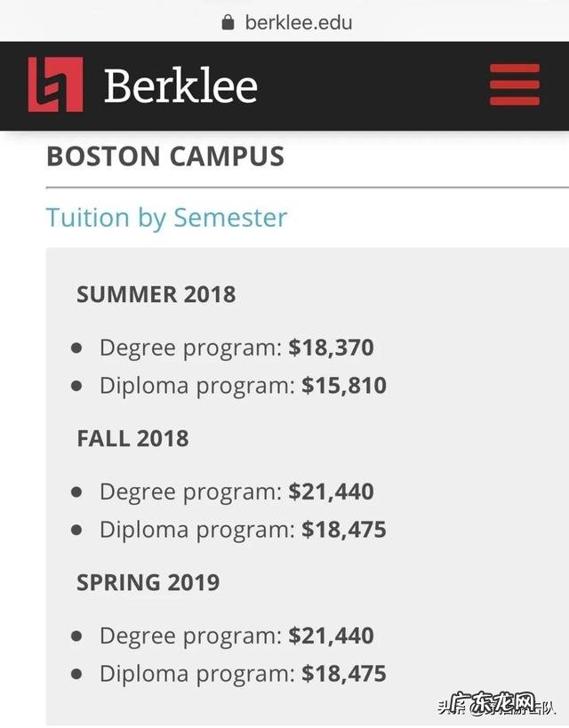Viewport: 569px width, 728px height.
Task: Click the FALL 2018 heading
Action: click(x=132, y=438)
